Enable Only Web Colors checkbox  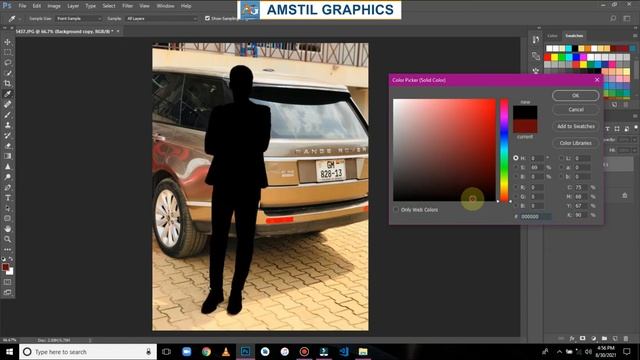click(x=396, y=209)
